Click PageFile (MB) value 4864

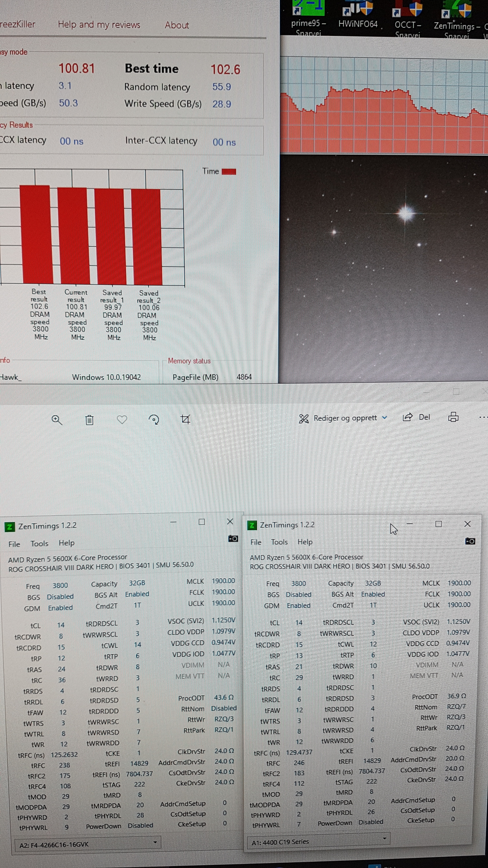click(x=244, y=377)
